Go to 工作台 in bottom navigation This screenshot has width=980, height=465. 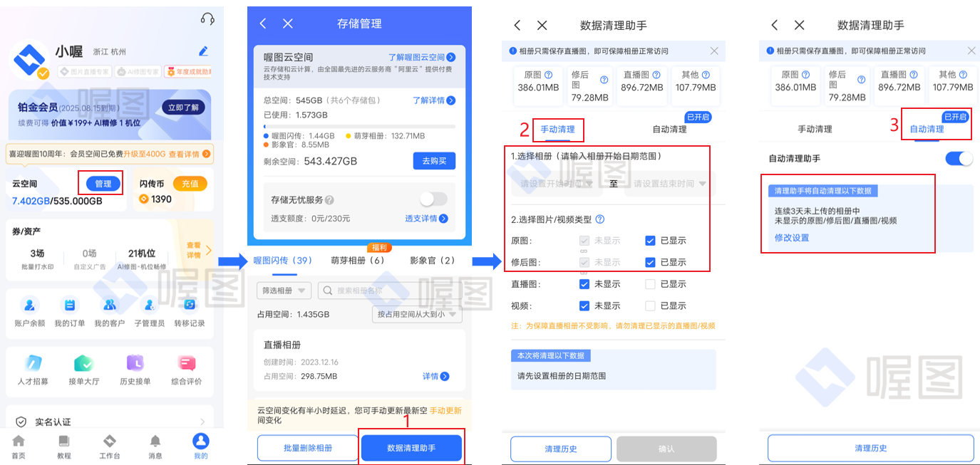(110, 446)
